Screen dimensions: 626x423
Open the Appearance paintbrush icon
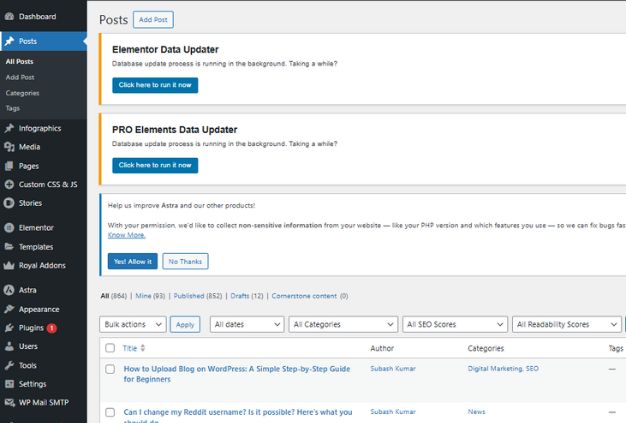click(x=9, y=309)
